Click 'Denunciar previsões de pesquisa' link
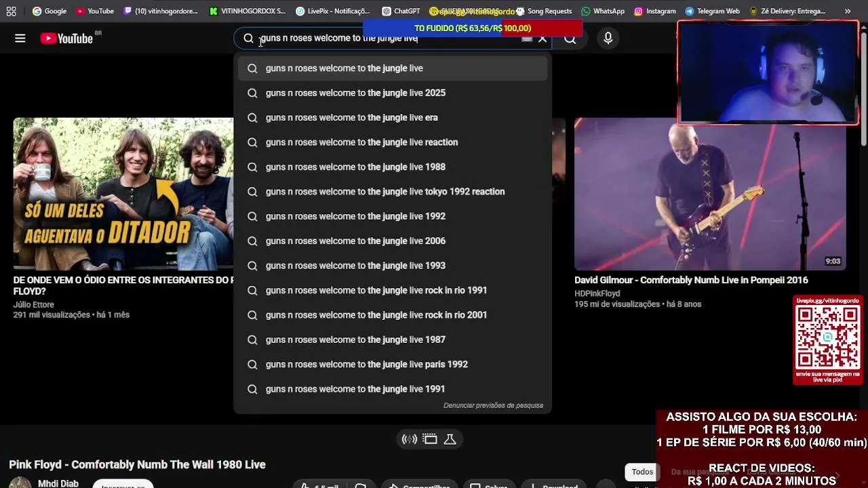The image size is (868, 488). click(493, 405)
